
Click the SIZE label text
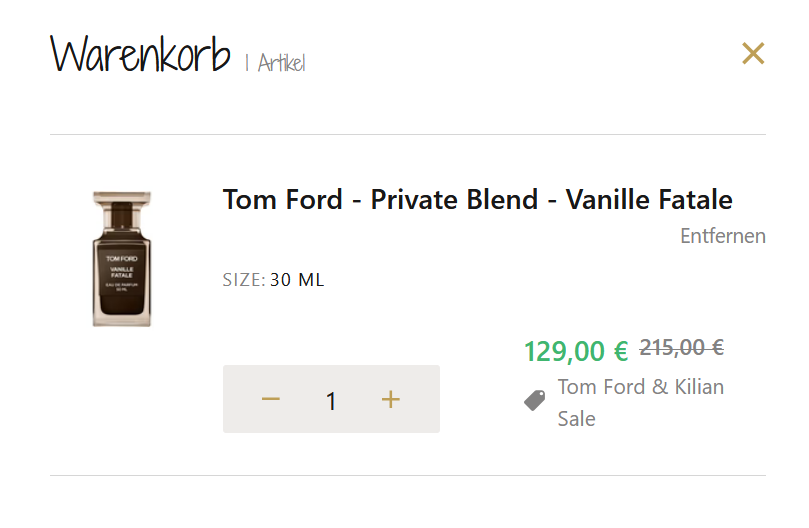[243, 280]
